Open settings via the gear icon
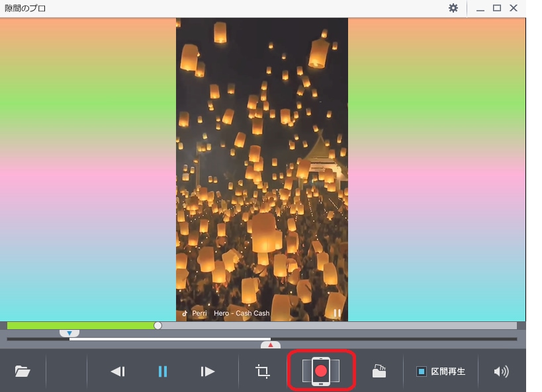 tap(453, 8)
